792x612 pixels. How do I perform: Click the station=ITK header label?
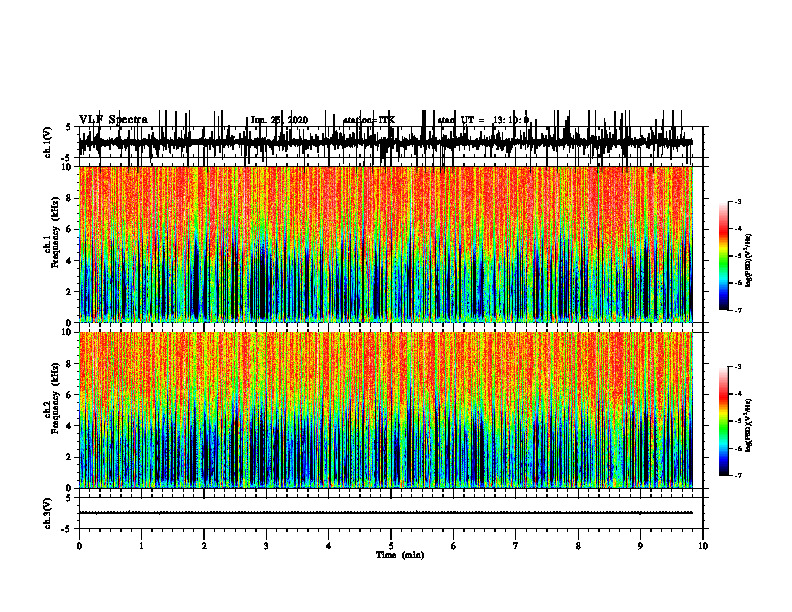pos(369,120)
